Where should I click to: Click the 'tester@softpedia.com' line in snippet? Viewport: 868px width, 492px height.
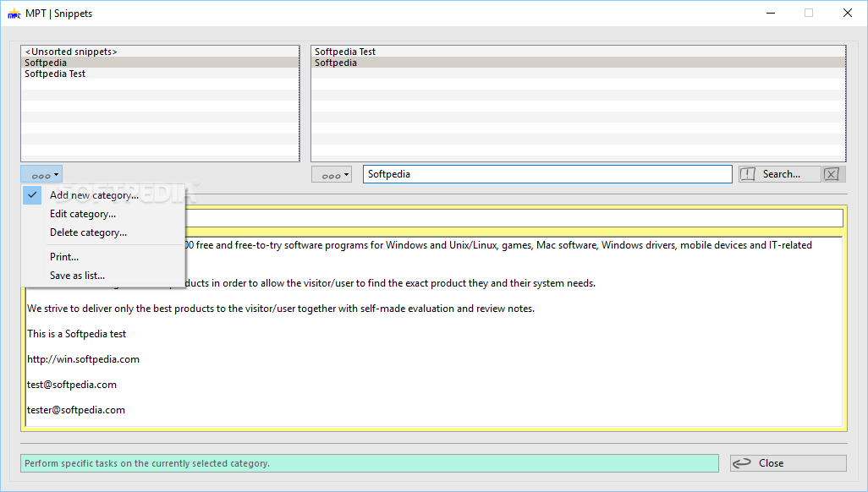coord(76,411)
